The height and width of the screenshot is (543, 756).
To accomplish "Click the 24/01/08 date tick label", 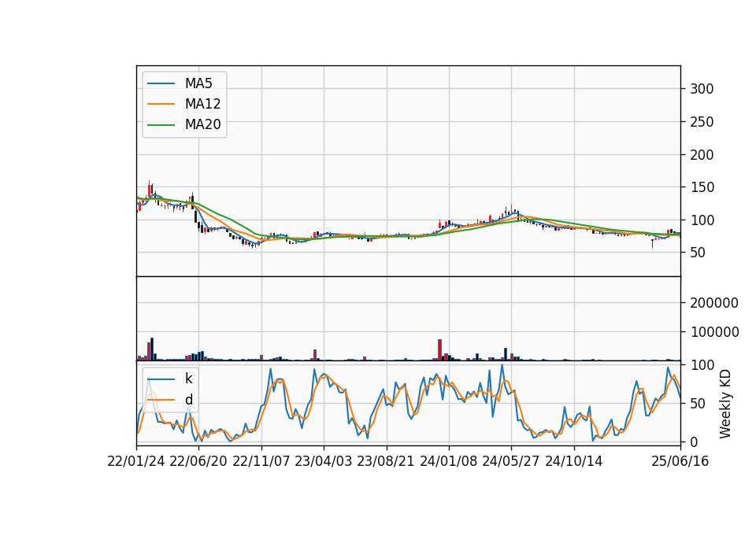I will click(448, 461).
